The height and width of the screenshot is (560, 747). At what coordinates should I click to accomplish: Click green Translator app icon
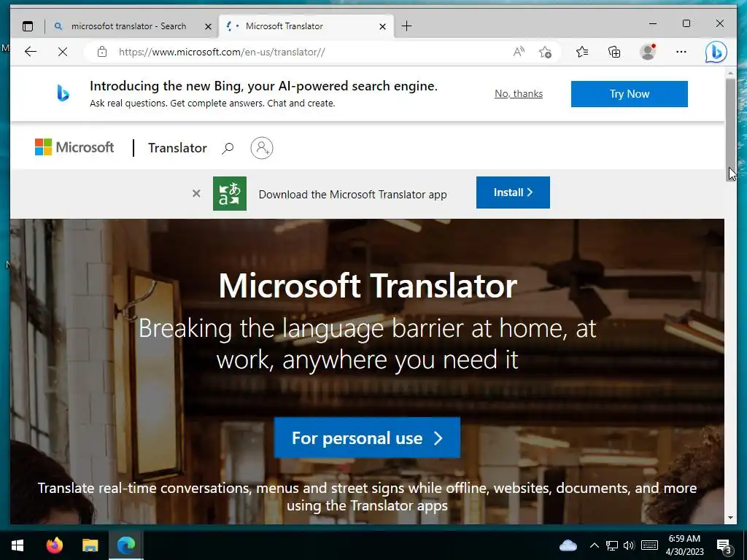(x=230, y=193)
